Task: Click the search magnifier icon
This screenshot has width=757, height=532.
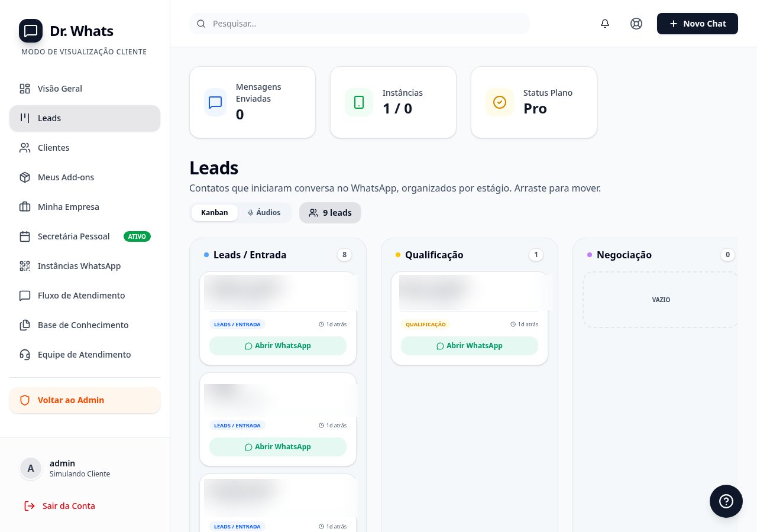Action: [x=201, y=24]
